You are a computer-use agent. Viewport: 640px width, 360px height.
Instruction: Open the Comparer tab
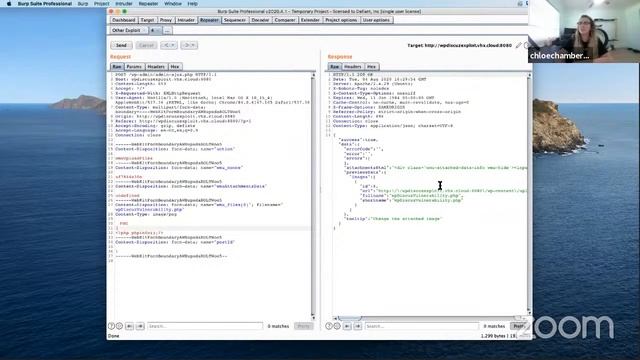coord(285,20)
